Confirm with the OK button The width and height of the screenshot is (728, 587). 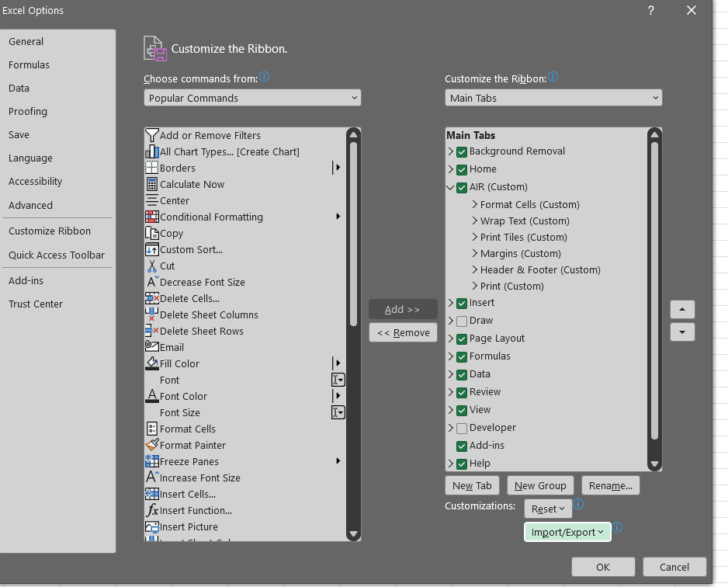(603, 567)
